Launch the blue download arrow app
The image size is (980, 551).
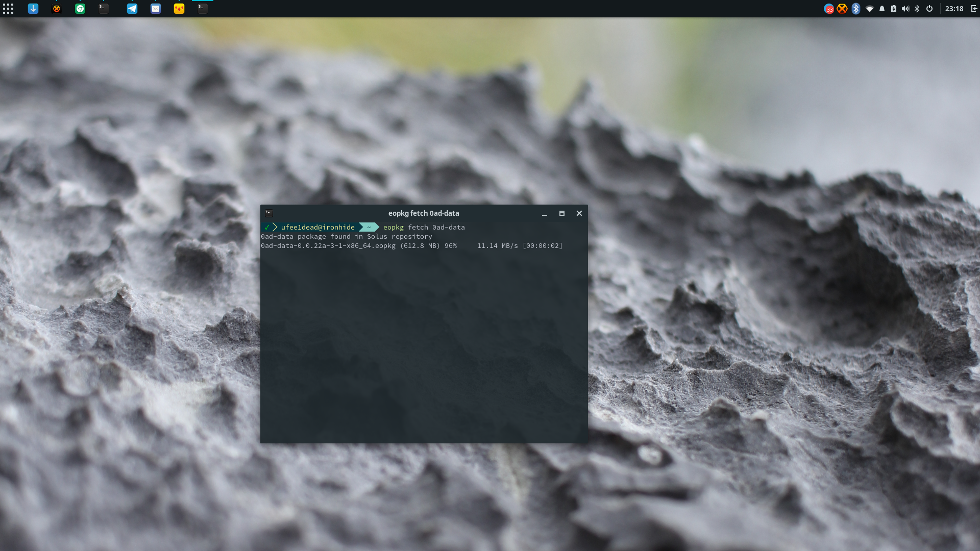click(x=33, y=9)
